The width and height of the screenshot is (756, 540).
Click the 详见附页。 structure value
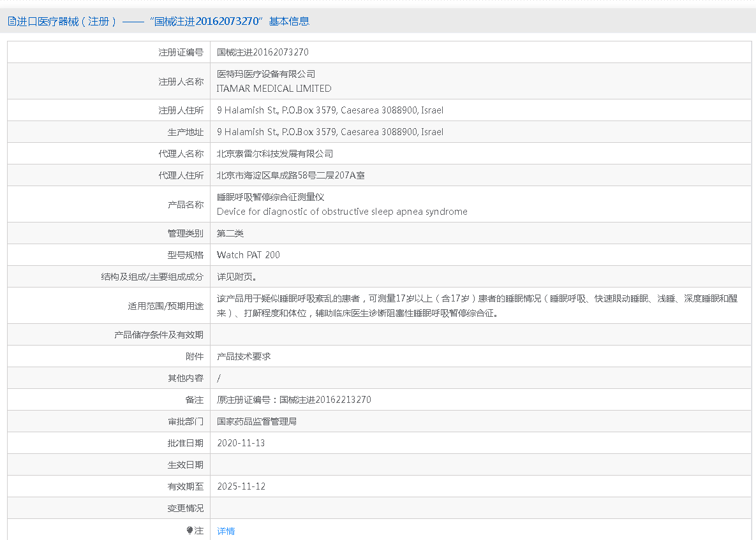(237, 277)
